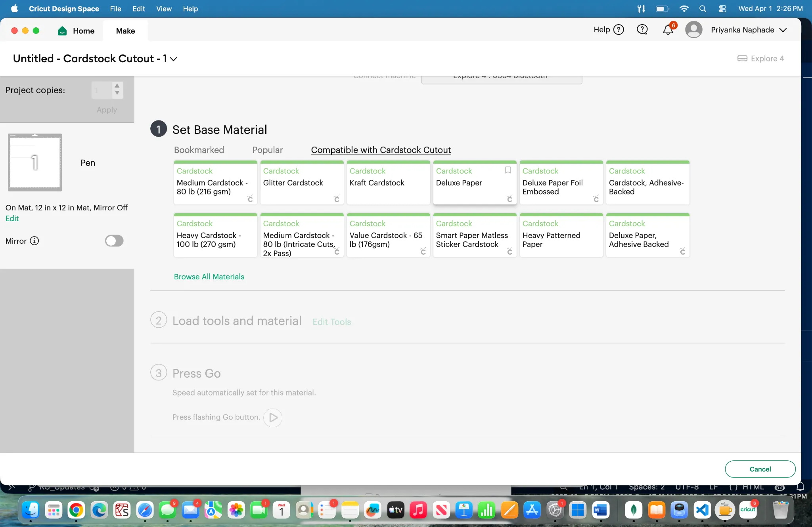812x527 pixels.
Task: Open Visual Studio Code from the Dock
Action: pyautogui.click(x=702, y=510)
